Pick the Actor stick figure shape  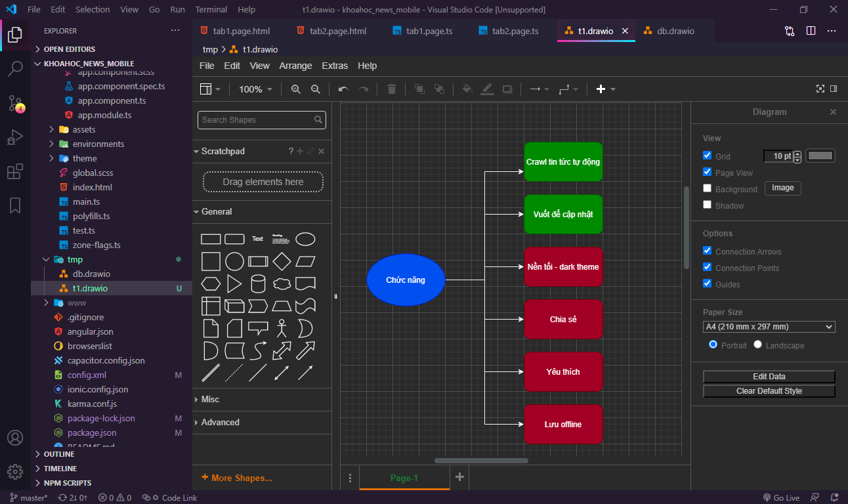[282, 328]
